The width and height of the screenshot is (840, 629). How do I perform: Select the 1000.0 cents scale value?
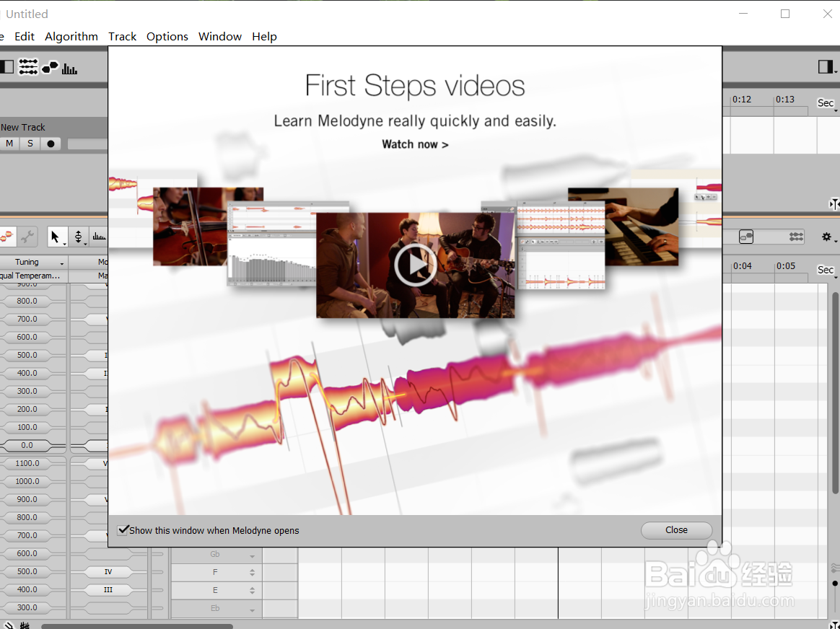(27, 481)
